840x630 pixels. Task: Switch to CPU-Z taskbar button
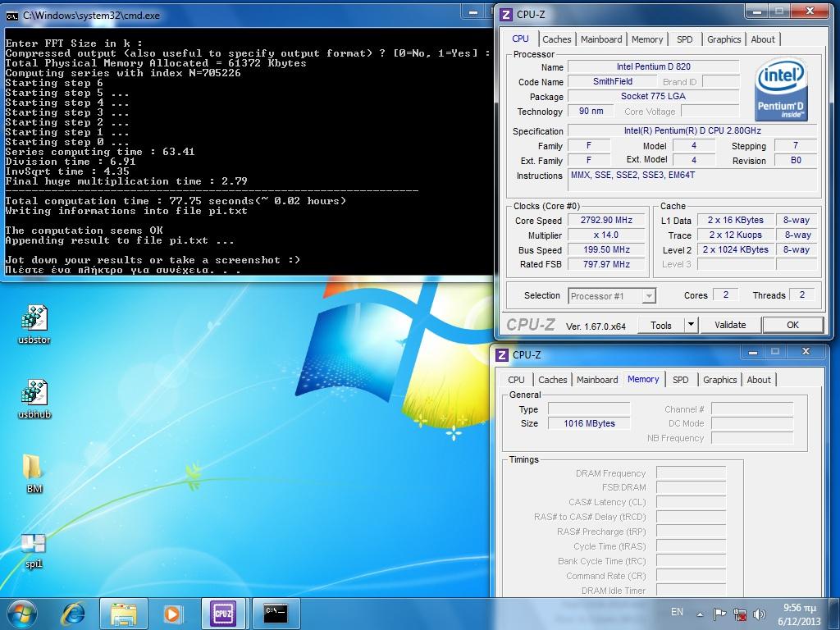(x=223, y=614)
